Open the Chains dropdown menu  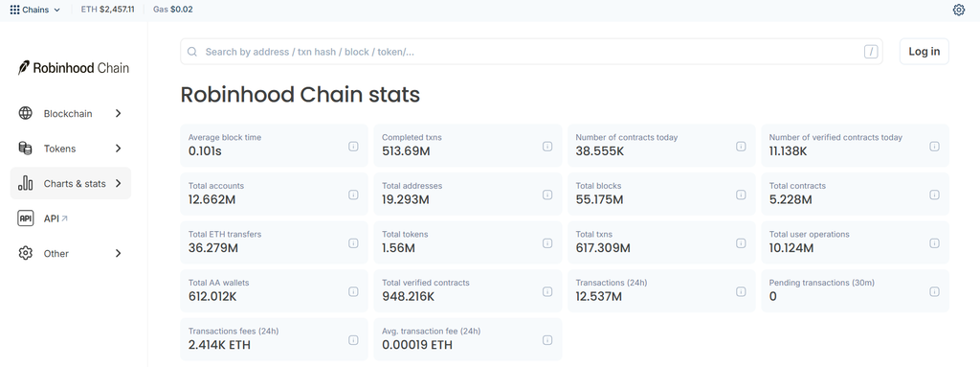pos(35,10)
